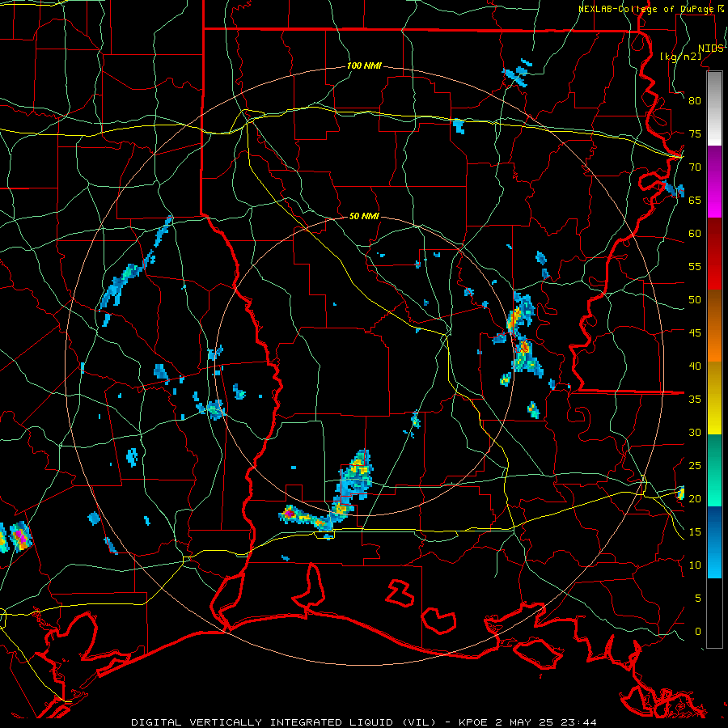Click the 70 value on the VIL scale
The image size is (728, 728).
coord(695,167)
